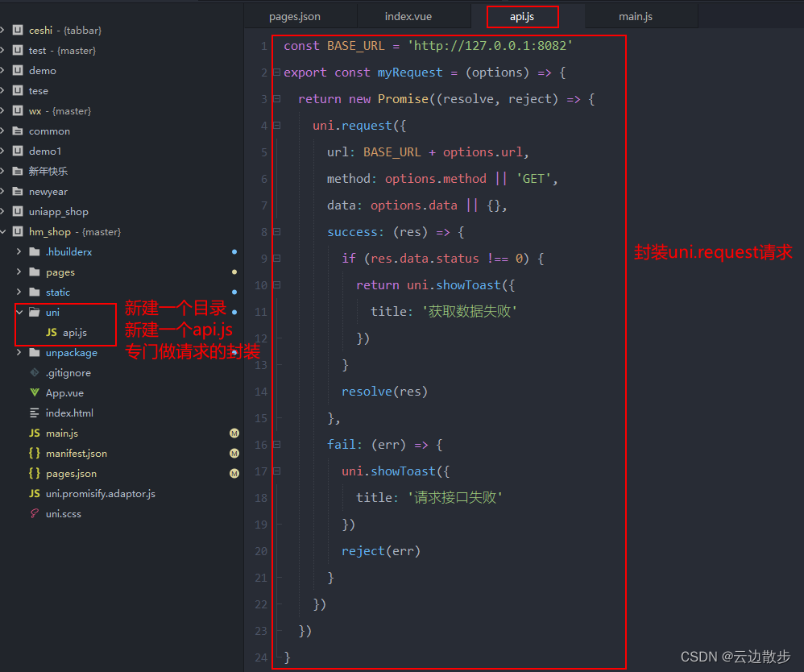This screenshot has height=672, width=804.
Task: Fold the success callback at line 8
Action: pos(277,232)
